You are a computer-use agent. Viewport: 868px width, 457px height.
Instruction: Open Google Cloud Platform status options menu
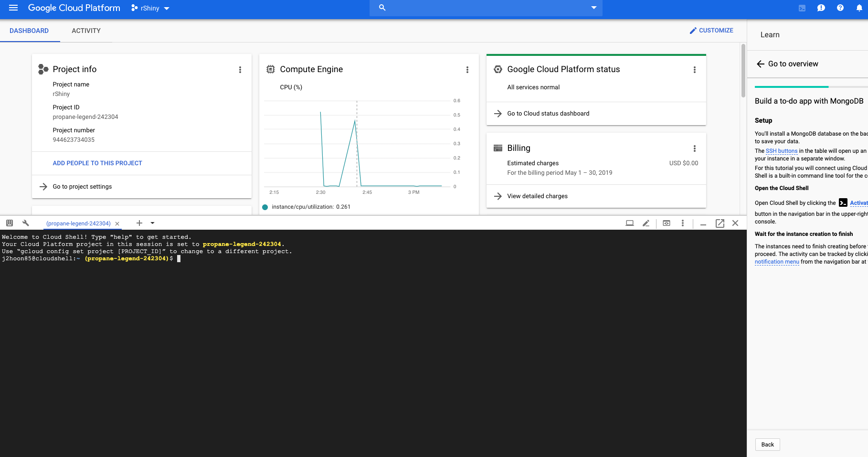pyautogui.click(x=695, y=70)
